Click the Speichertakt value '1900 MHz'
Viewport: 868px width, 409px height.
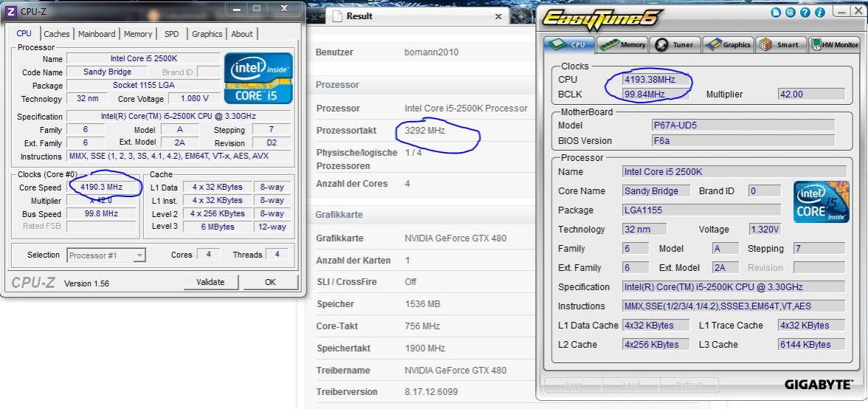pyautogui.click(x=425, y=348)
